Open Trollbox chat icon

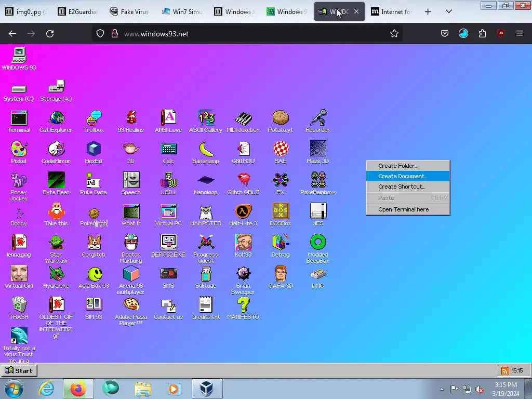pos(94,121)
